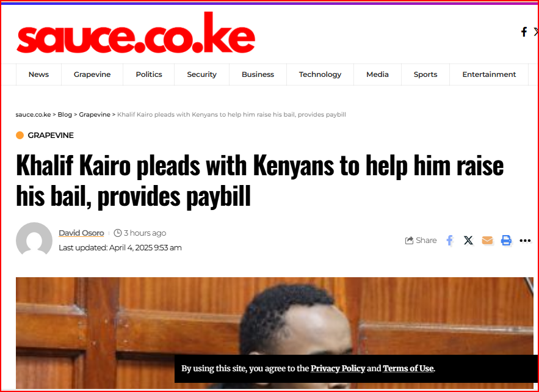
Task: Go to the Politics section
Action: (x=149, y=74)
